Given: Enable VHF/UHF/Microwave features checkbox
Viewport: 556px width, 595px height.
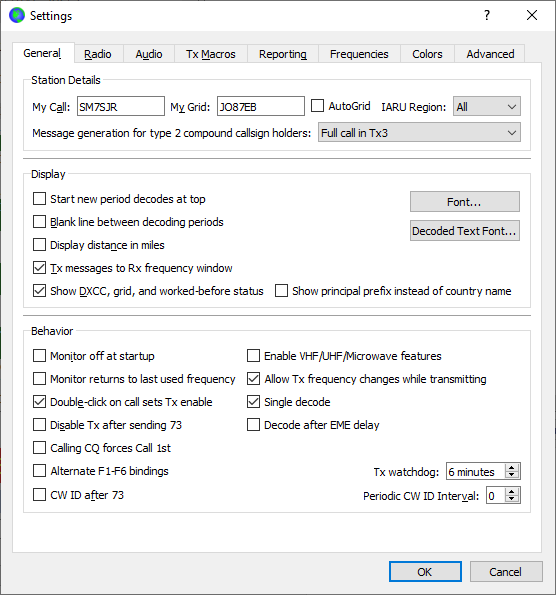Looking at the screenshot, I should click(x=254, y=356).
